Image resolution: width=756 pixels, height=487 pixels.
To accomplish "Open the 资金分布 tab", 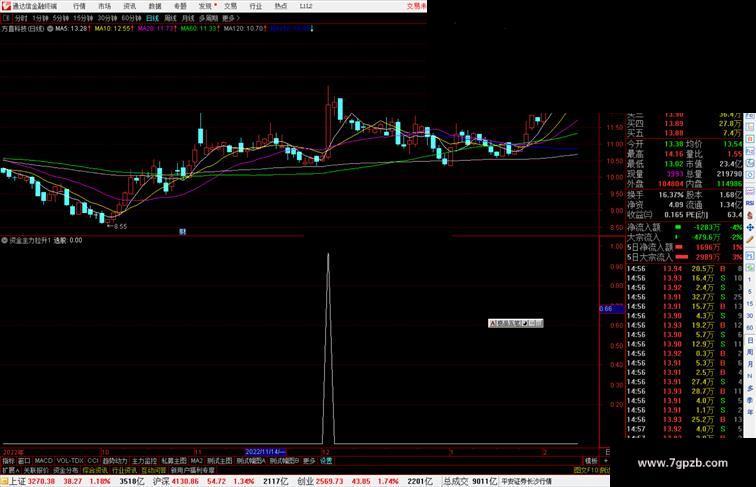I will point(65,470).
